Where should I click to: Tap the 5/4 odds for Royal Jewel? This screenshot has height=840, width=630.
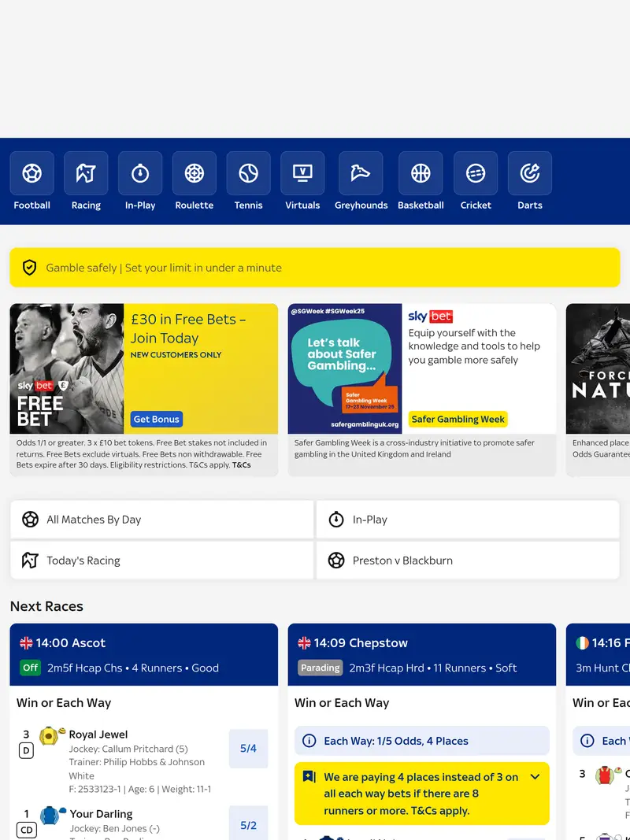(x=248, y=749)
